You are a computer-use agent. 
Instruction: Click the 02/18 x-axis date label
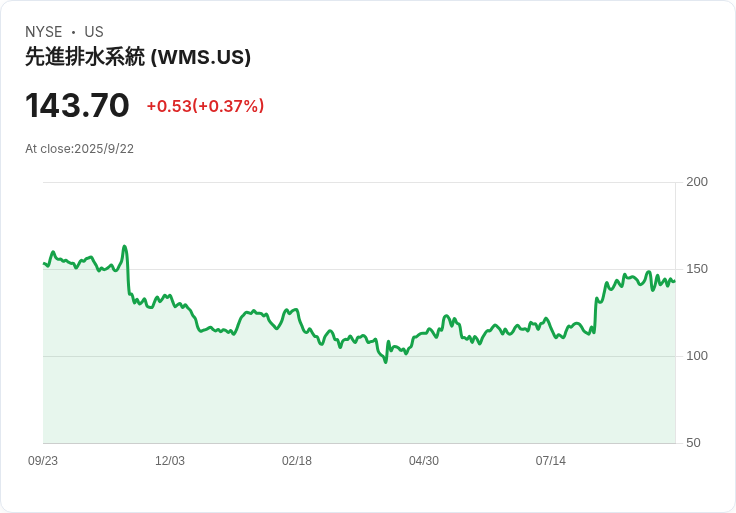pos(297,461)
